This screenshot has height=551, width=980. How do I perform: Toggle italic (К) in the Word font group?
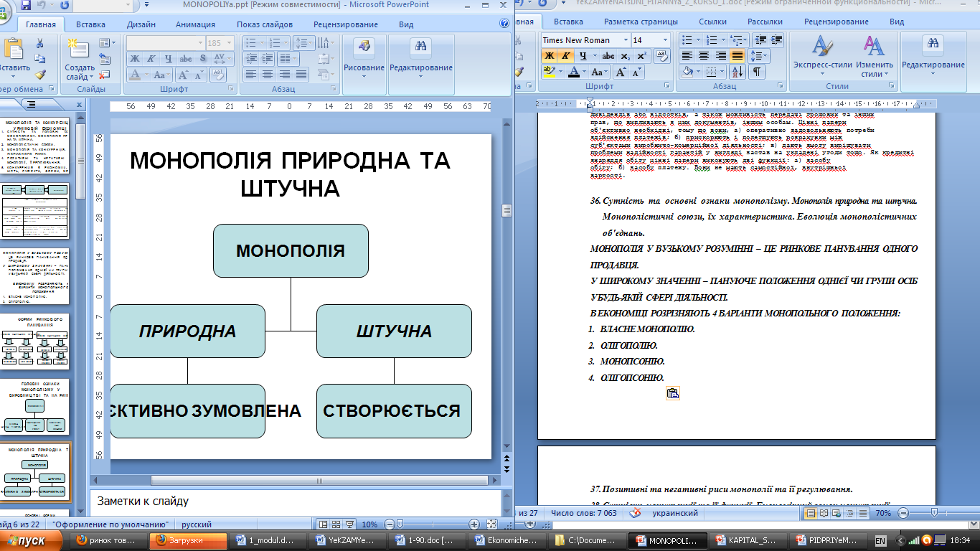click(566, 56)
